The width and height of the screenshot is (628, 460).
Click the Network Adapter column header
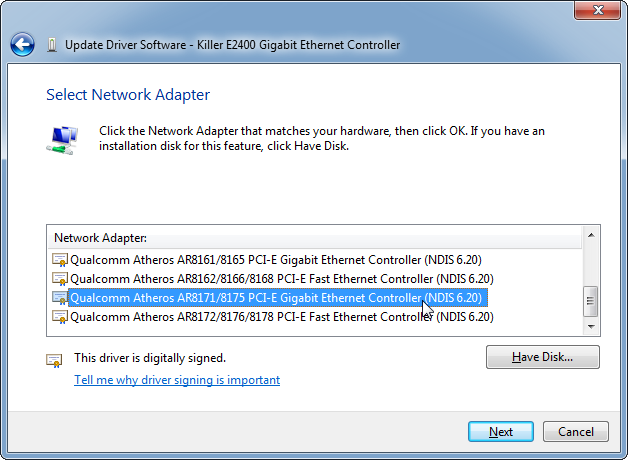pos(315,238)
